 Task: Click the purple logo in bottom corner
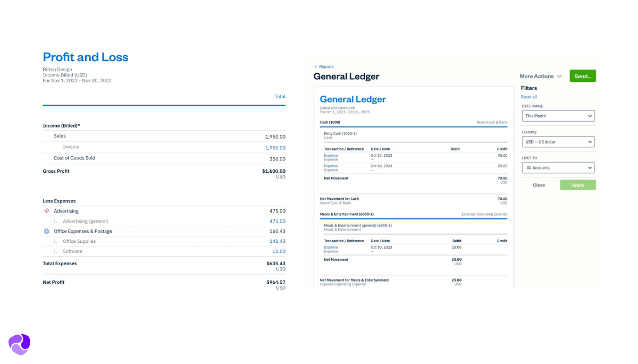tap(19, 344)
